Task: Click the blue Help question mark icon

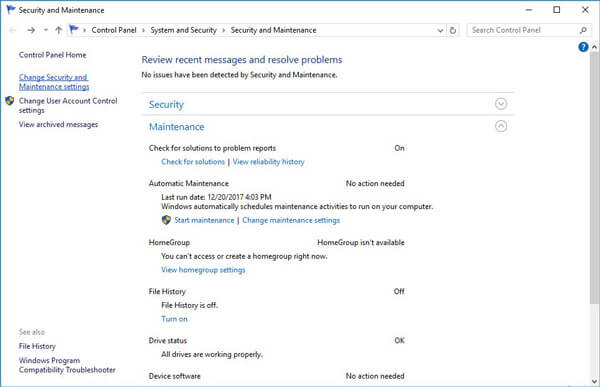Action: coord(583,47)
